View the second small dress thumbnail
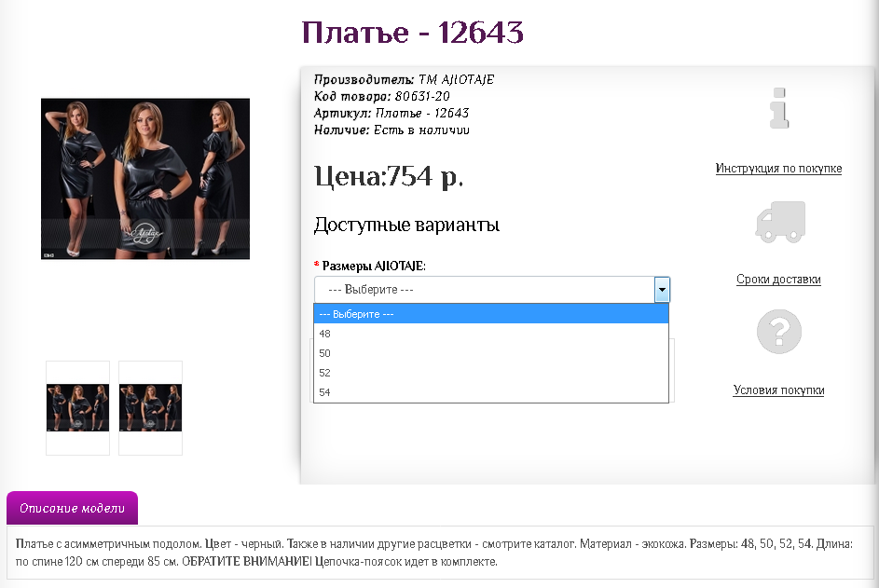Image resolution: width=879 pixels, height=588 pixels. pos(150,407)
